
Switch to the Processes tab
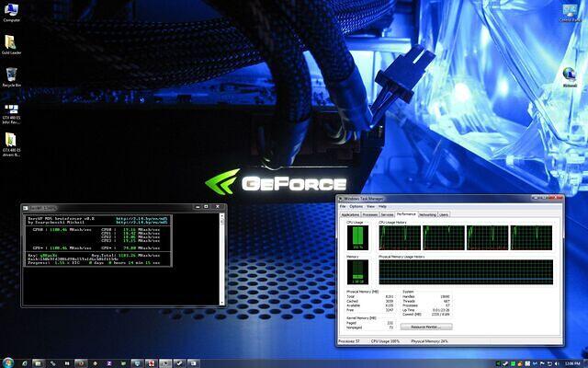tap(370, 214)
